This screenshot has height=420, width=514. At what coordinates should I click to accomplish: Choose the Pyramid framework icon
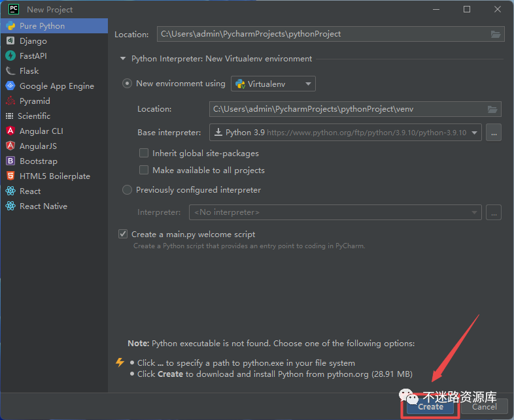click(x=10, y=101)
